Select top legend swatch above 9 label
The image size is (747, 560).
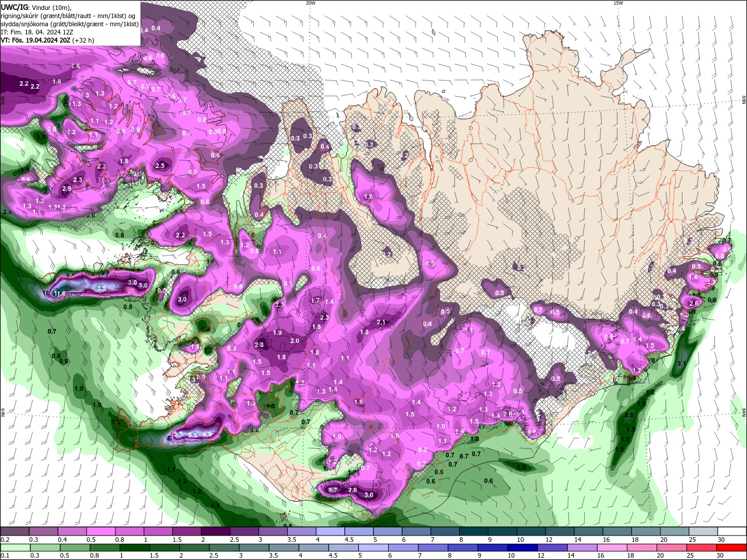point(502,531)
